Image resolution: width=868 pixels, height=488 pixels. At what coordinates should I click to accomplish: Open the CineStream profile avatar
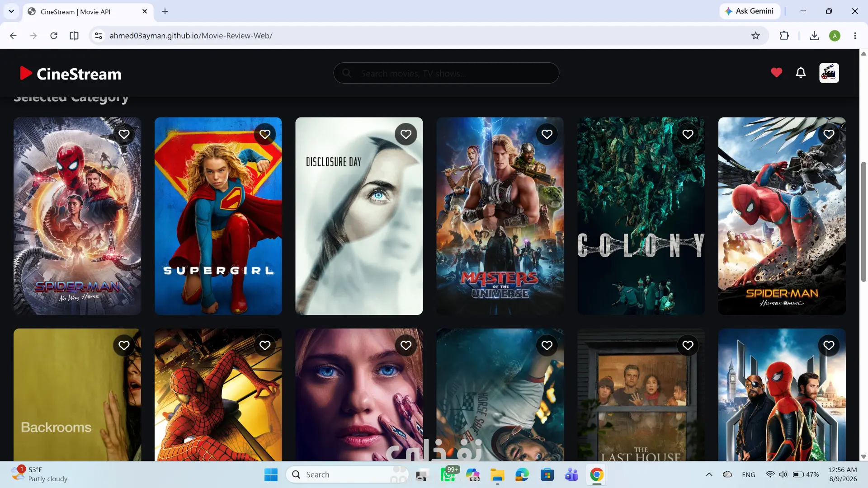(x=829, y=73)
